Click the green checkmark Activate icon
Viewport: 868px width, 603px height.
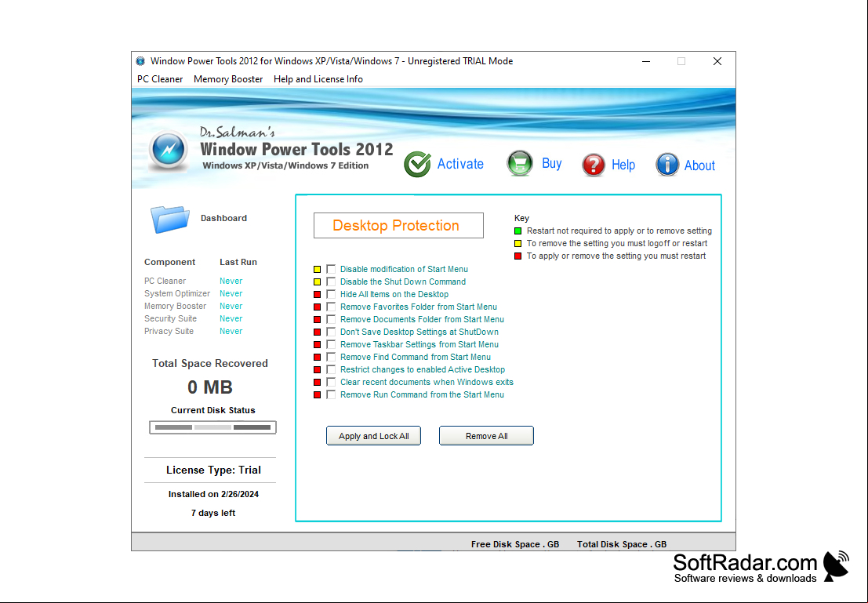pos(417,164)
